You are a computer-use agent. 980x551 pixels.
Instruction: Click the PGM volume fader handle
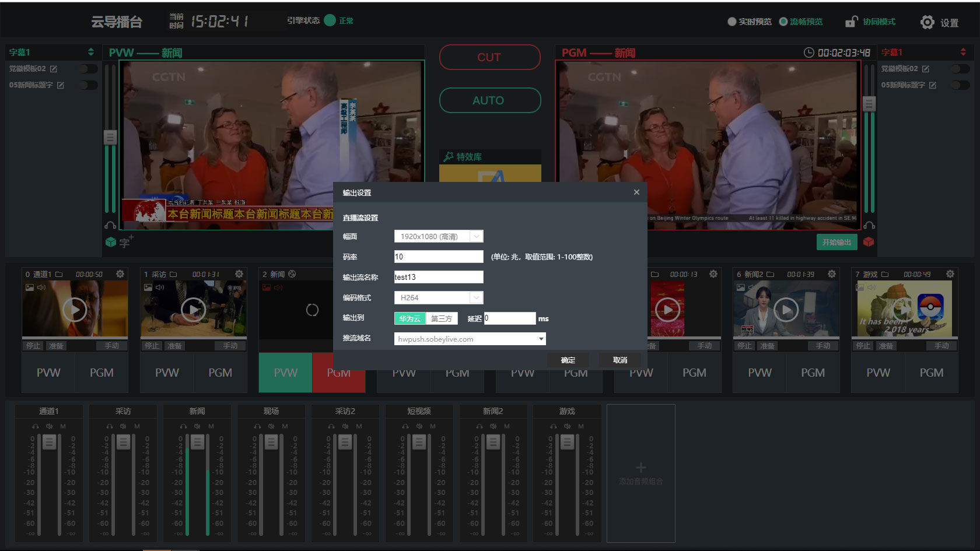click(869, 104)
